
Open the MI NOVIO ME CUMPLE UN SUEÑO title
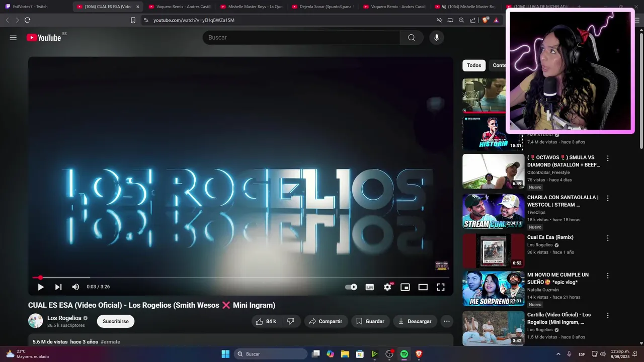pos(558,279)
